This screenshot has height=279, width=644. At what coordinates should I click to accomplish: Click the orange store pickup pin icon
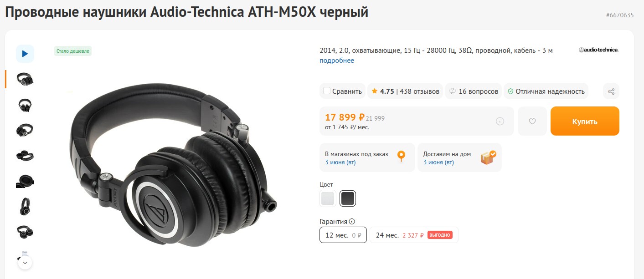401,157
